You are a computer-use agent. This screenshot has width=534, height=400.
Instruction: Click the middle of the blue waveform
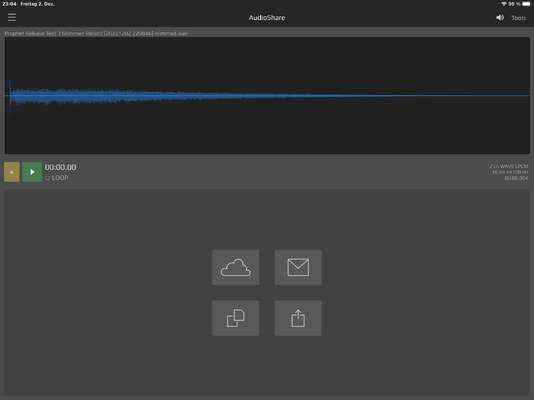coord(267,96)
